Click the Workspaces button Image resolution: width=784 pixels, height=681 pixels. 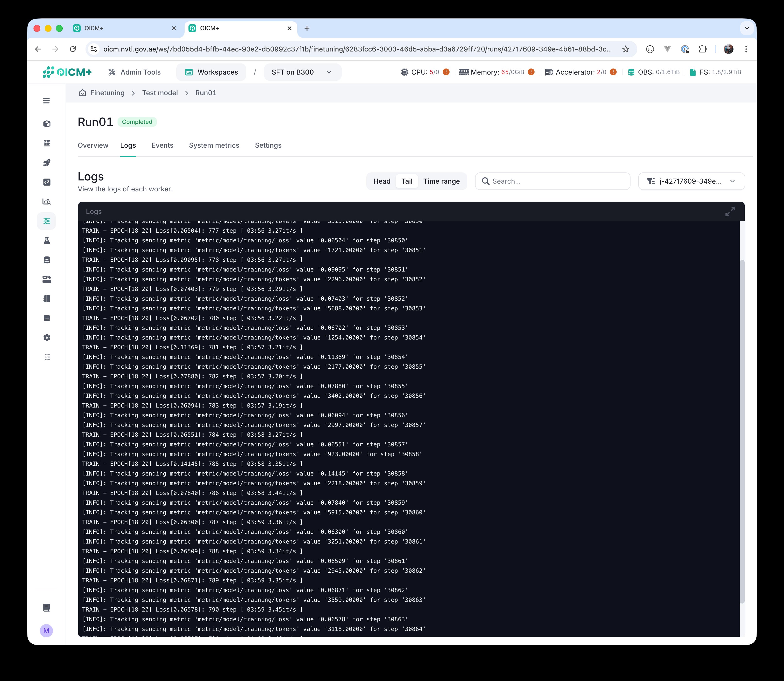(211, 72)
